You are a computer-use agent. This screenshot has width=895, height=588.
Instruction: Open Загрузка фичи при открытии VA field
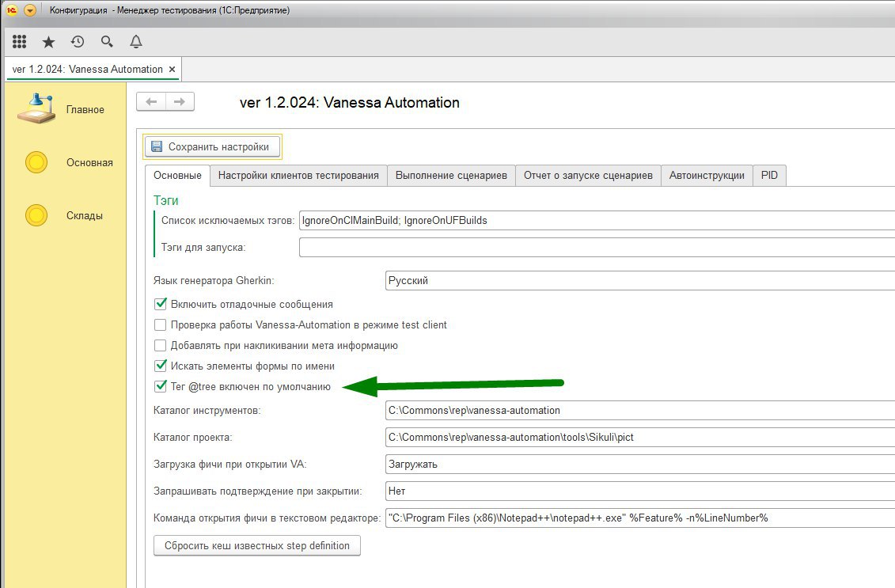(x=640, y=464)
